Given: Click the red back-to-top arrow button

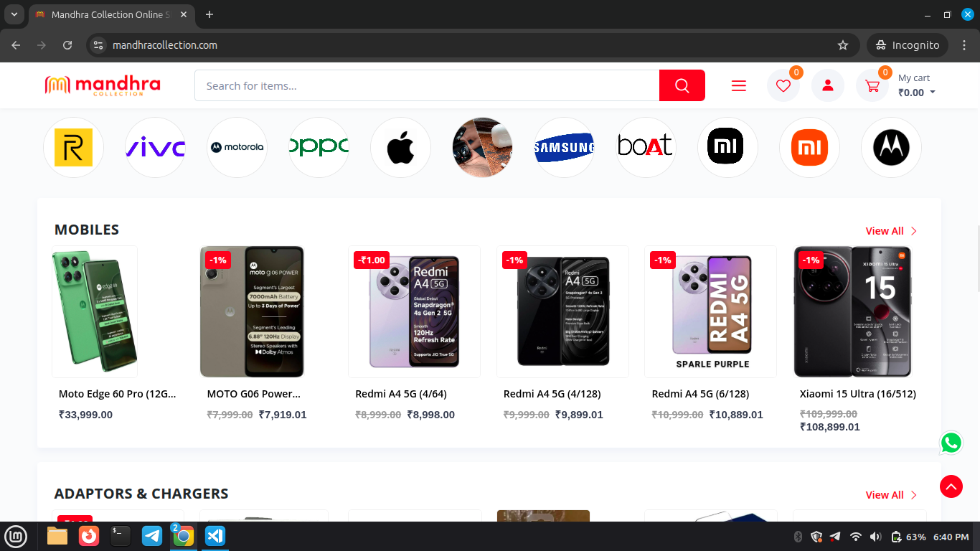Looking at the screenshot, I should (x=951, y=486).
